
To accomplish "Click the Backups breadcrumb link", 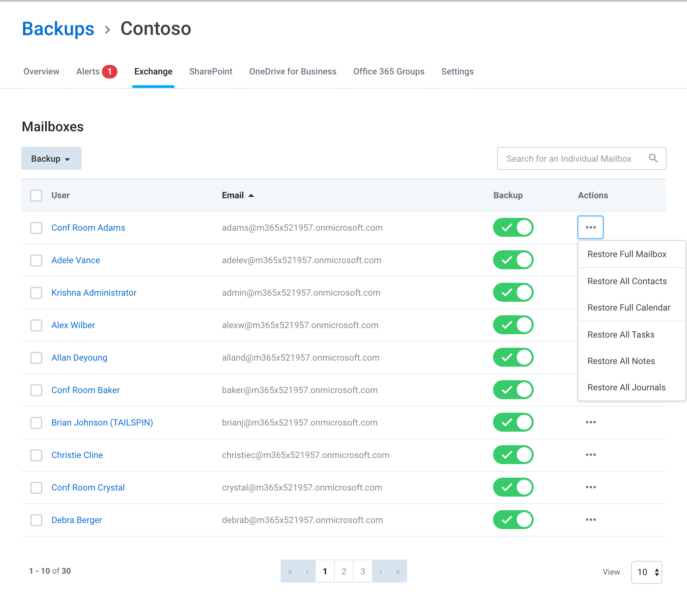I will tap(58, 29).
